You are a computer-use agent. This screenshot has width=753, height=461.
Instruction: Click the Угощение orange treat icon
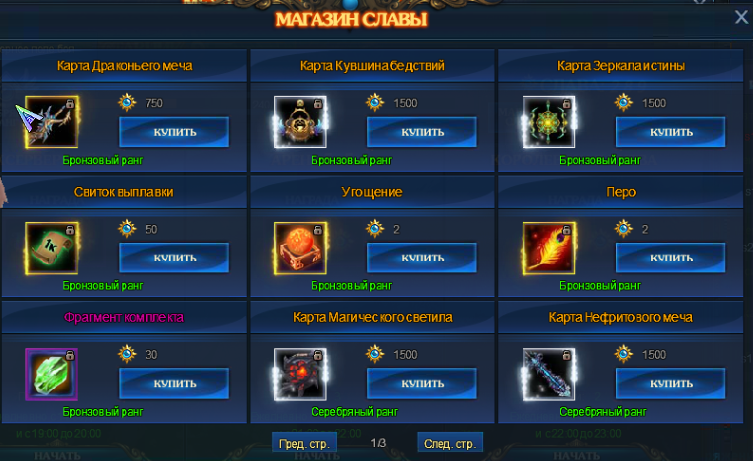(x=300, y=248)
